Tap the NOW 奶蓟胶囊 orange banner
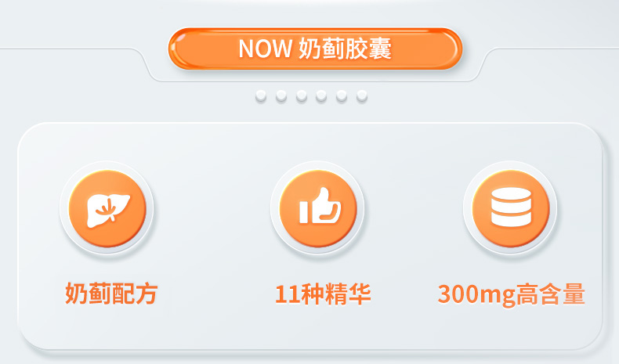Screen dimensions: 619x364 tap(315, 49)
